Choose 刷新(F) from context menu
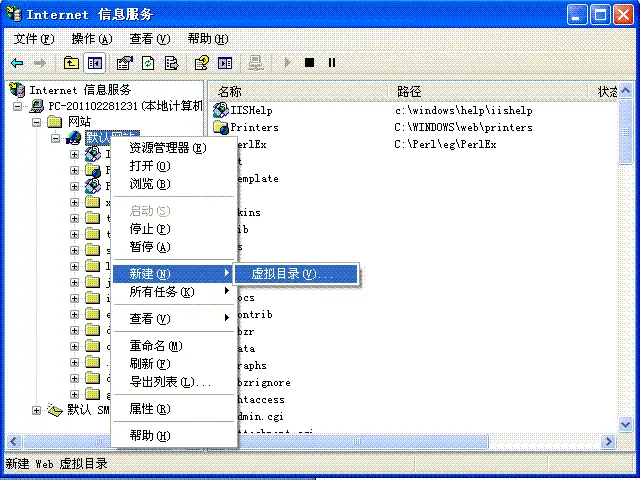The image size is (640, 480). click(174, 364)
